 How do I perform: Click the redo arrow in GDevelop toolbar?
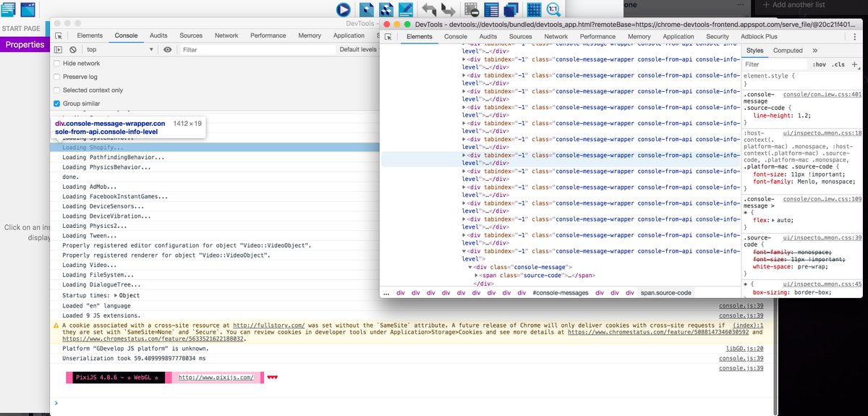pos(448,9)
